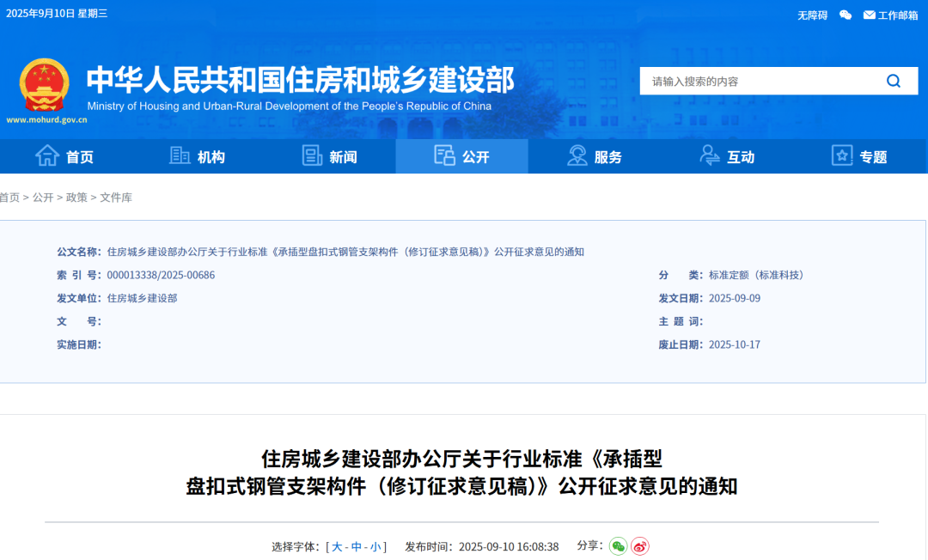This screenshot has width=928, height=560.
Task: Share article via red Weibo icon
Action: [x=640, y=545]
